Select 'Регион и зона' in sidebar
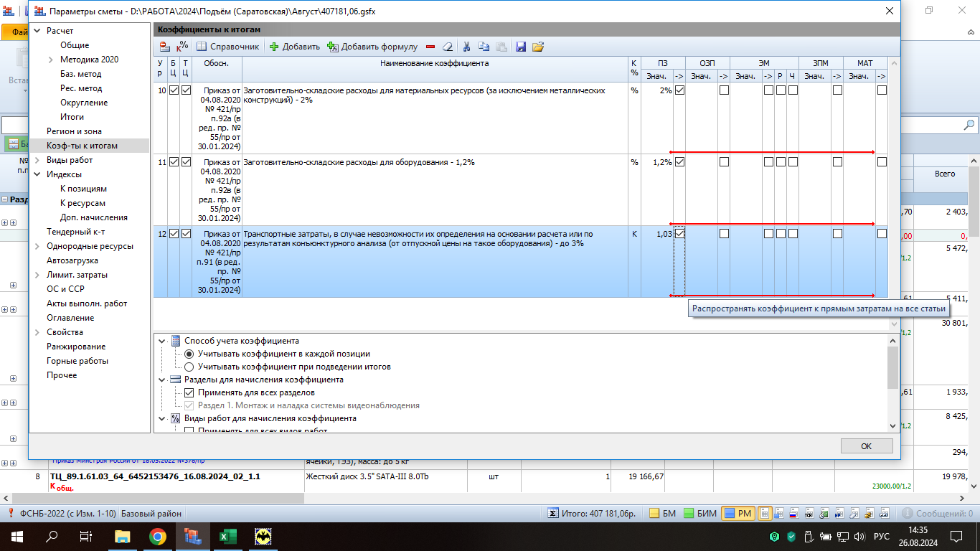Image resolution: width=980 pixels, height=551 pixels. point(74,131)
